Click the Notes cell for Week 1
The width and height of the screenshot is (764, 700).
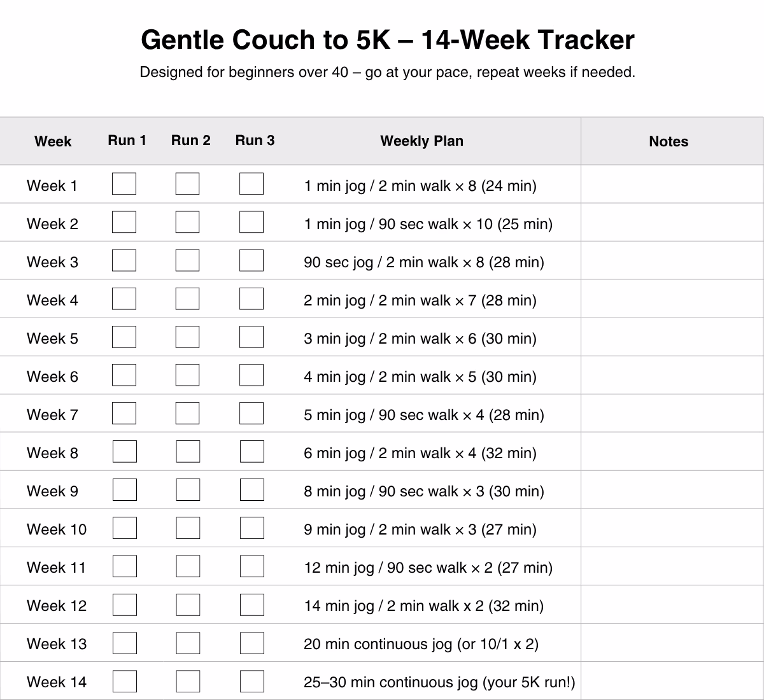tap(672, 185)
